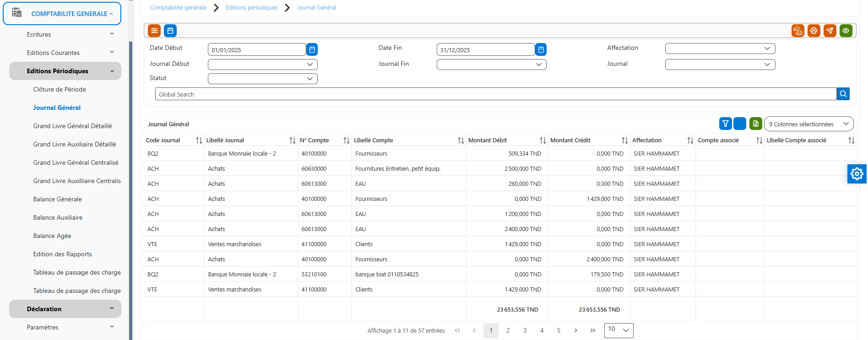
Task: Open the rows per page dropdown showing 10
Action: (619, 330)
